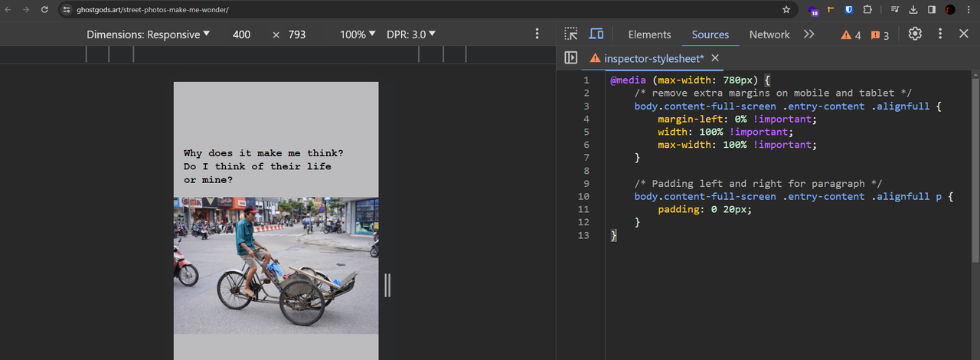The image size is (980, 360).
Task: Open the 100% zoom dropdown
Action: [358, 34]
